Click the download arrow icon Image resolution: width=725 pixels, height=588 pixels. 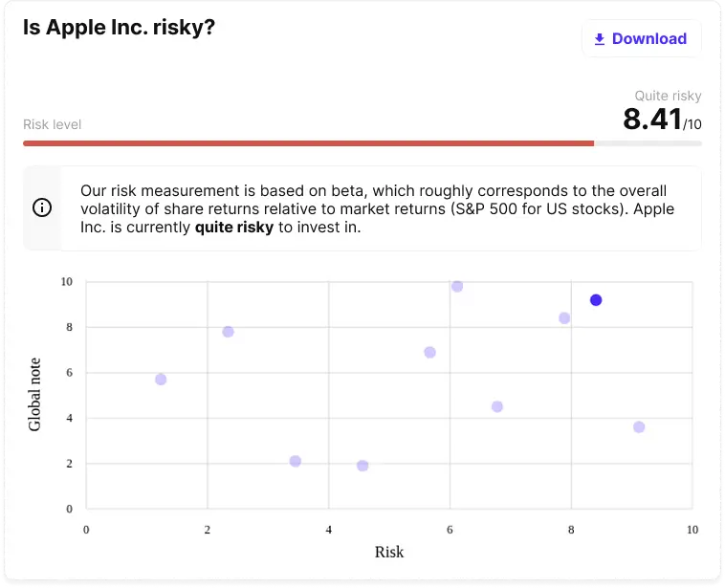point(600,39)
